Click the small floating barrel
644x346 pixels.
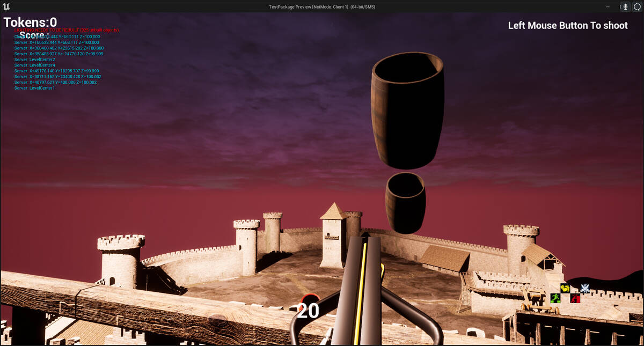(x=406, y=203)
